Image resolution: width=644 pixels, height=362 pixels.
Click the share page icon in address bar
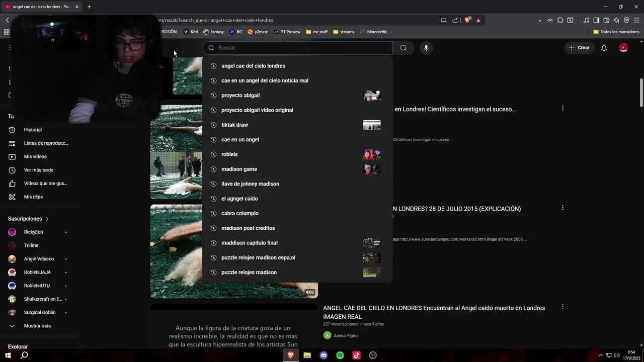[x=455, y=20]
